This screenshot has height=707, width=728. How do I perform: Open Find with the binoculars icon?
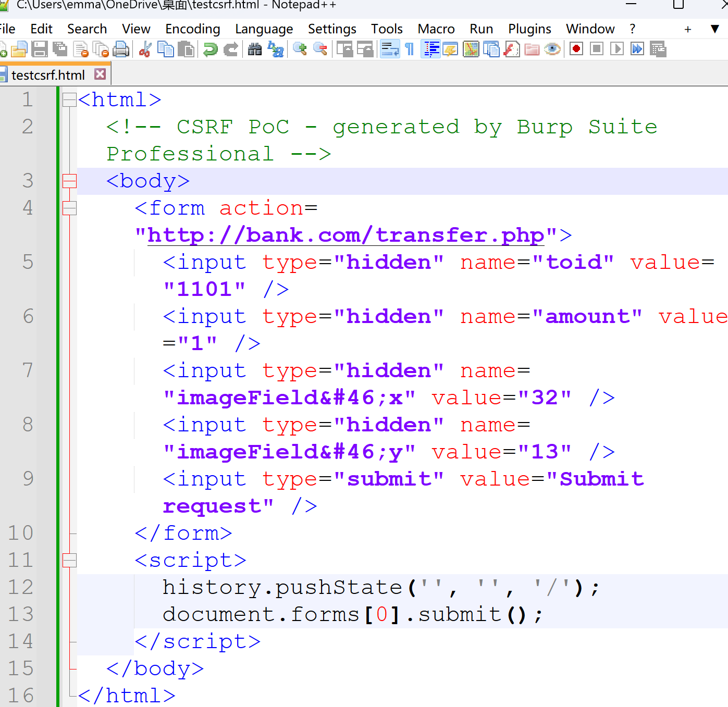[255, 49]
